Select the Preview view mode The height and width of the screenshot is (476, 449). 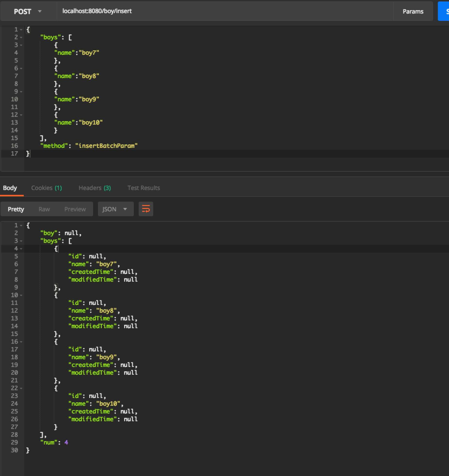point(75,209)
